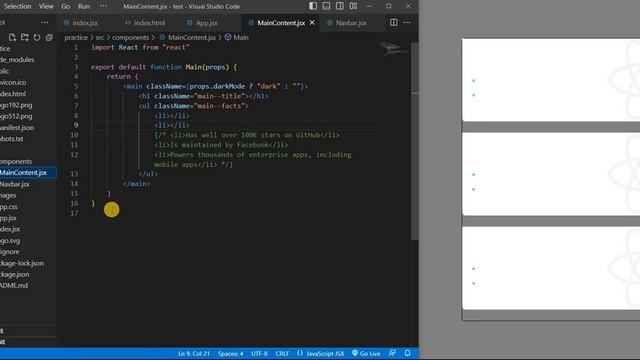
Task: Place cursor on line 16 closing brace
Action: coord(93,203)
